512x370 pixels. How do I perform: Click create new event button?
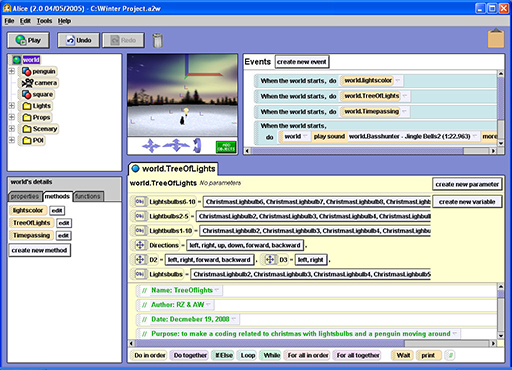(x=302, y=62)
